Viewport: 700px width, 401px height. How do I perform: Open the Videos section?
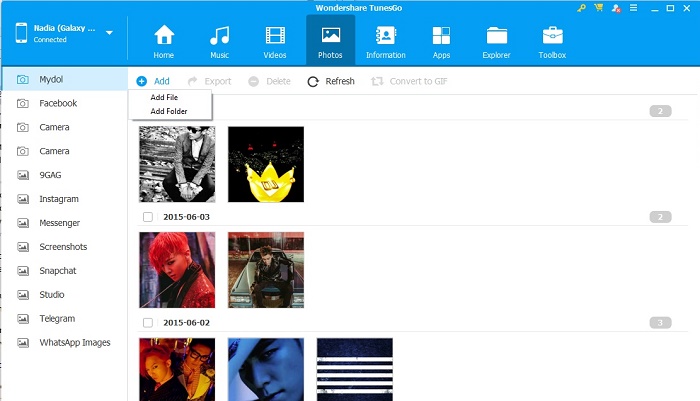274,40
